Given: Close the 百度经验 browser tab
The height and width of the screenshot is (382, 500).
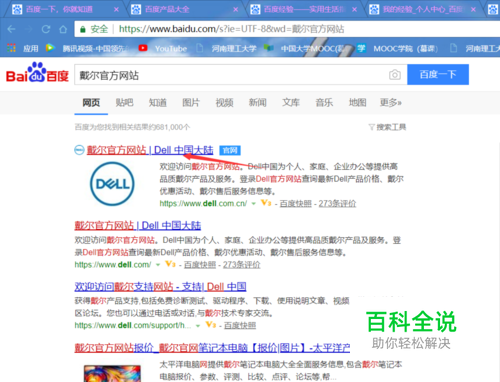Looking at the screenshot, I should click(354, 9).
